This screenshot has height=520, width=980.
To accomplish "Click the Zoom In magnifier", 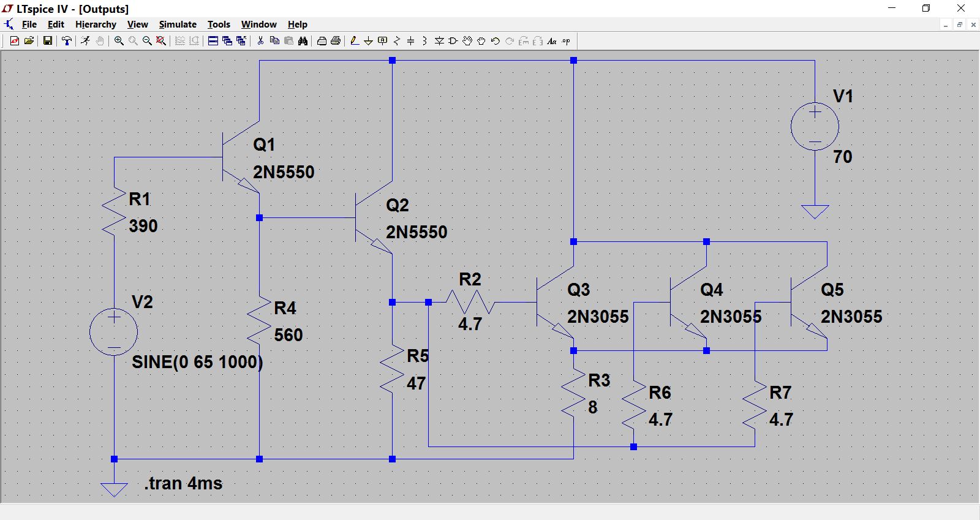I will [119, 41].
